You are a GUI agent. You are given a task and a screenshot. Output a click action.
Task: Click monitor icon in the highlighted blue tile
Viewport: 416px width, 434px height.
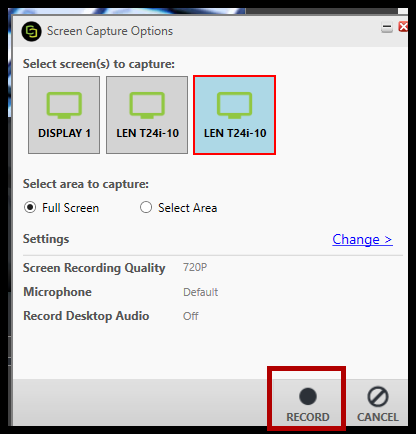pos(234,105)
